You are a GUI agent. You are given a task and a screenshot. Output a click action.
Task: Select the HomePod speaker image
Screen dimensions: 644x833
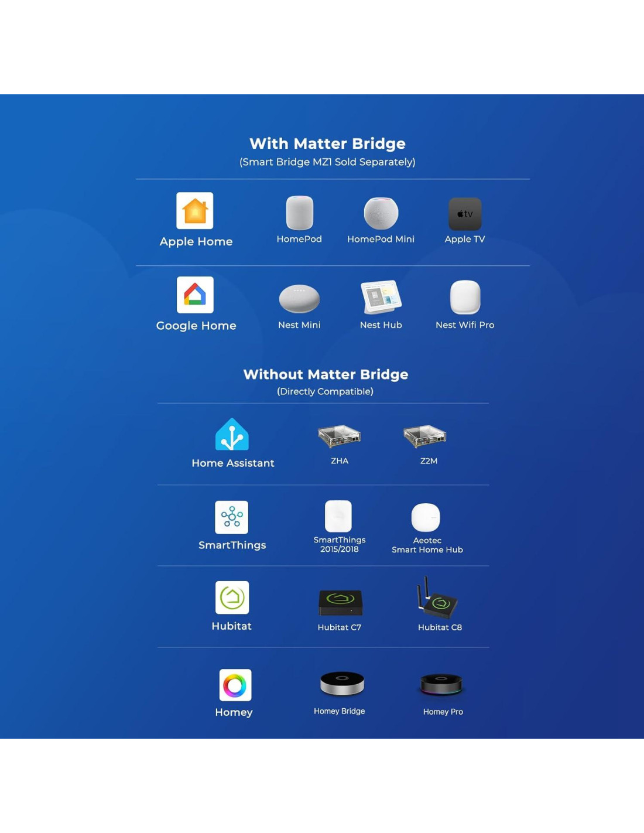click(x=299, y=213)
